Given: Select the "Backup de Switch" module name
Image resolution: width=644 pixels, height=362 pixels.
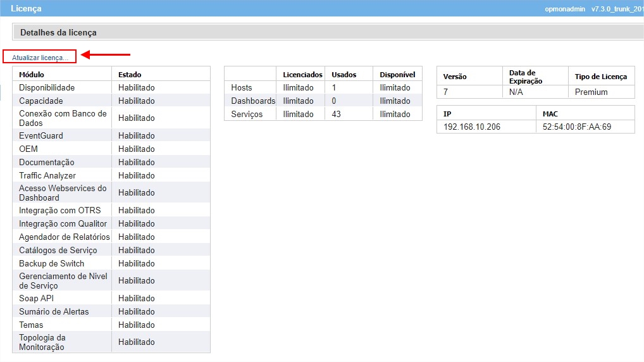Looking at the screenshot, I should click(51, 263).
